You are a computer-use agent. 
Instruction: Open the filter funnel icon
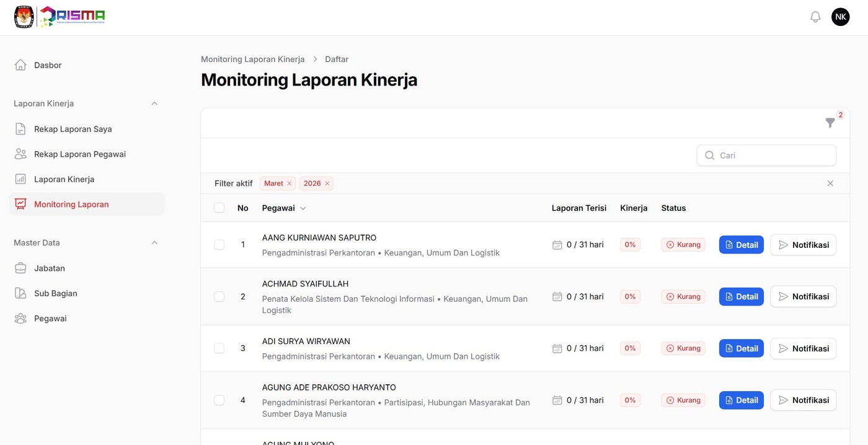[830, 123]
